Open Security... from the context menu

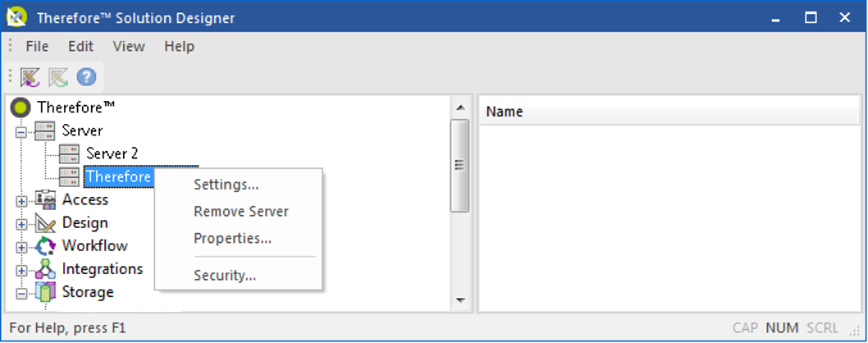[x=225, y=276]
